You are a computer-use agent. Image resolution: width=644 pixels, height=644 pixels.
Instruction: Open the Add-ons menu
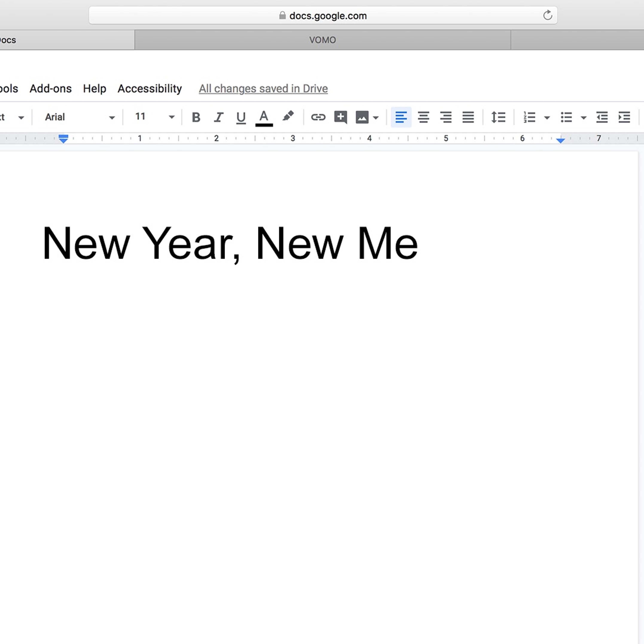[51, 89]
